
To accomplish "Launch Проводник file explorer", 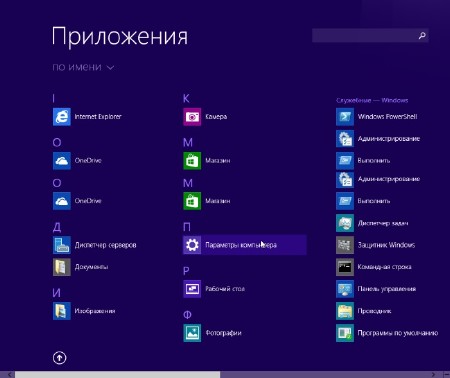I will [x=364, y=311].
